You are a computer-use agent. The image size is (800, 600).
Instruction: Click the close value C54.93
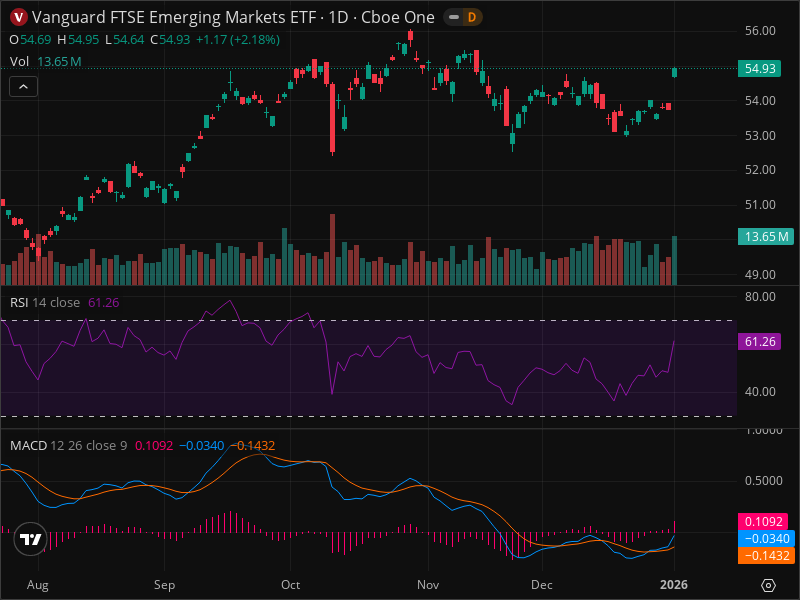[x=170, y=40]
